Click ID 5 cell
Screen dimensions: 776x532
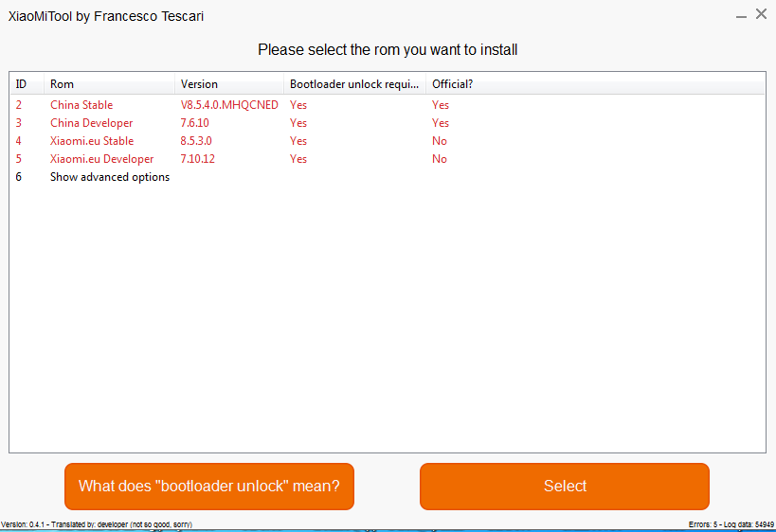[18, 159]
